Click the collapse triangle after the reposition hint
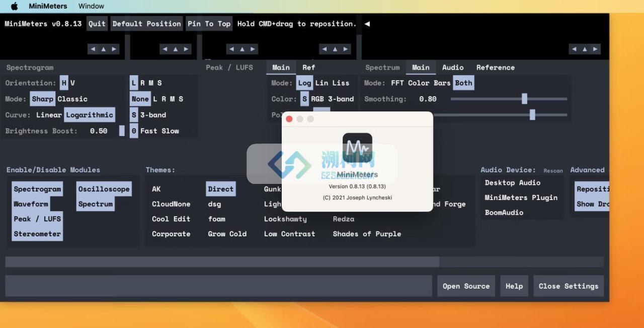644x328 pixels. (367, 24)
